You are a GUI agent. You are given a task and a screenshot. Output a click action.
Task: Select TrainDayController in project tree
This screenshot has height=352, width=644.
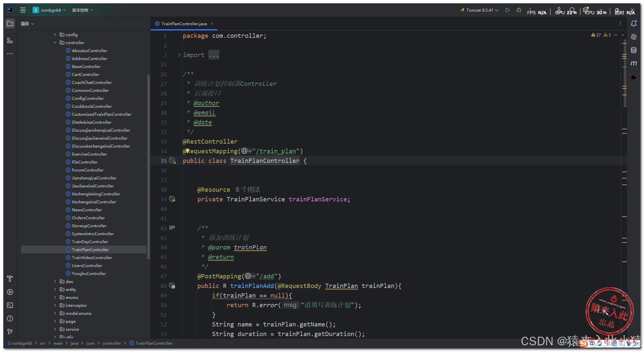90,242
